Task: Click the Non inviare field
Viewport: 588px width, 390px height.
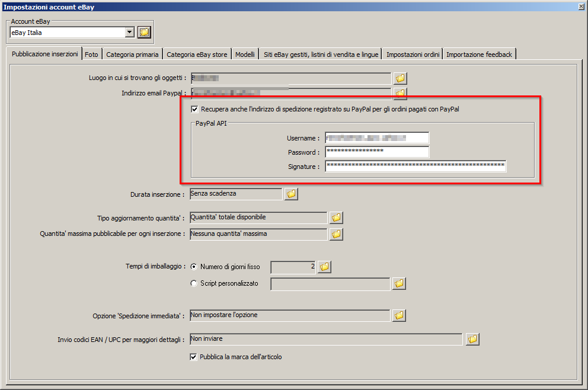Action: [326, 339]
